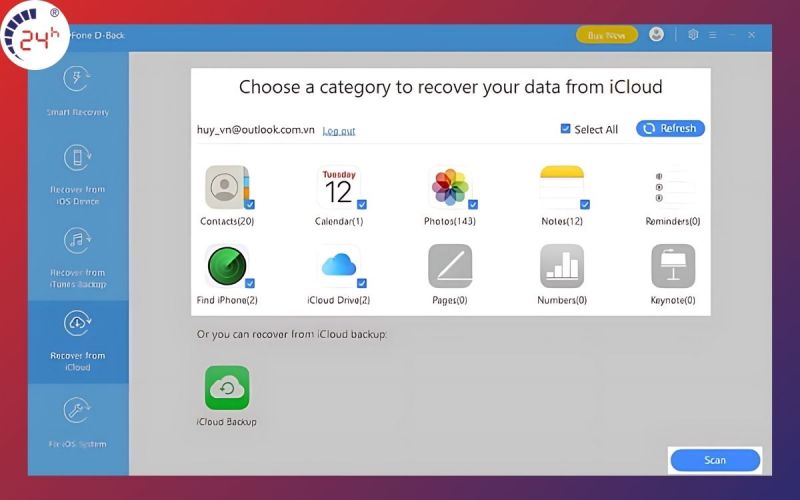Switch to Recover from iTunes Backup

(78, 258)
